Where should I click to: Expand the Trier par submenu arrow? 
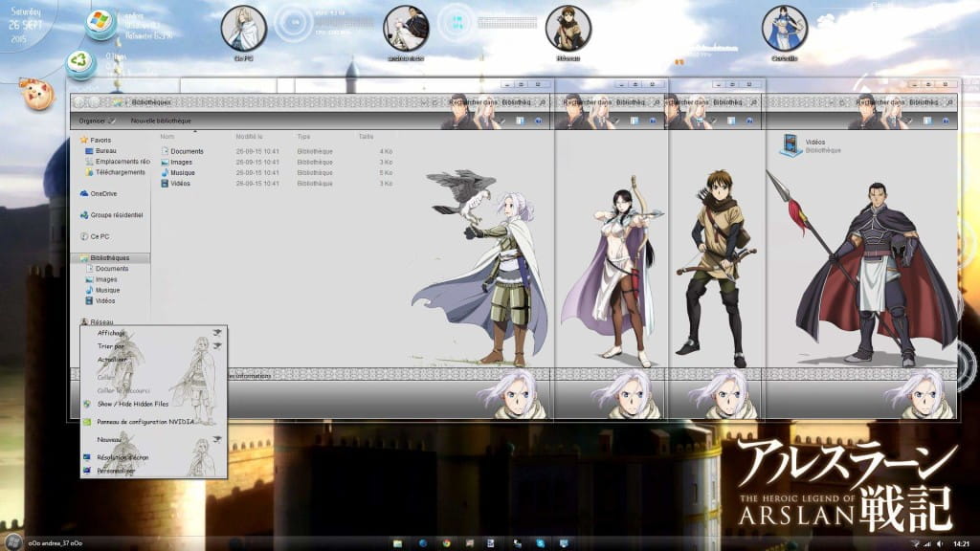pyautogui.click(x=216, y=346)
